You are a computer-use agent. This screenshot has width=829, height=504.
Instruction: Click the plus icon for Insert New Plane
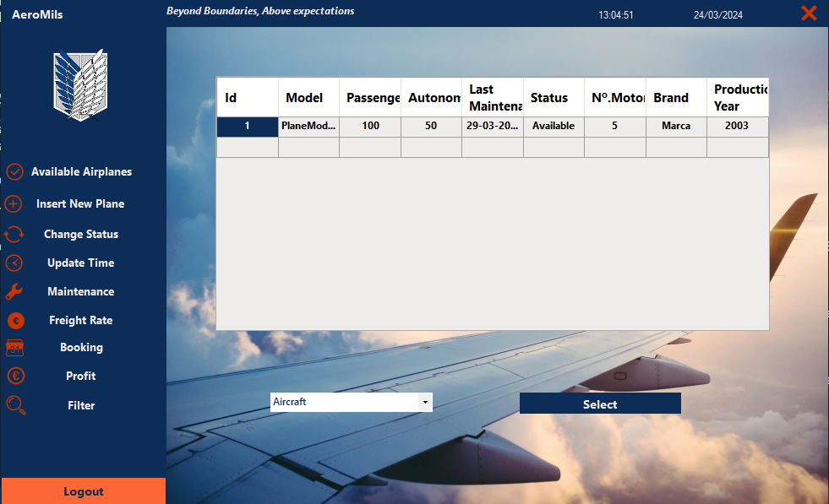point(14,204)
